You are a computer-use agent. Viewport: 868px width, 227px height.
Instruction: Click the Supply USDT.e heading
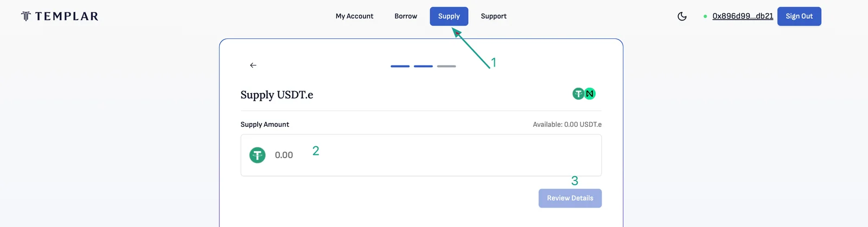(277, 95)
